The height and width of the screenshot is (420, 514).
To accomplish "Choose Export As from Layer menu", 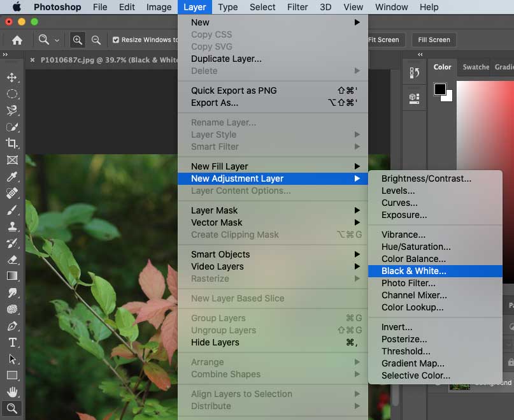I will coord(273,103).
